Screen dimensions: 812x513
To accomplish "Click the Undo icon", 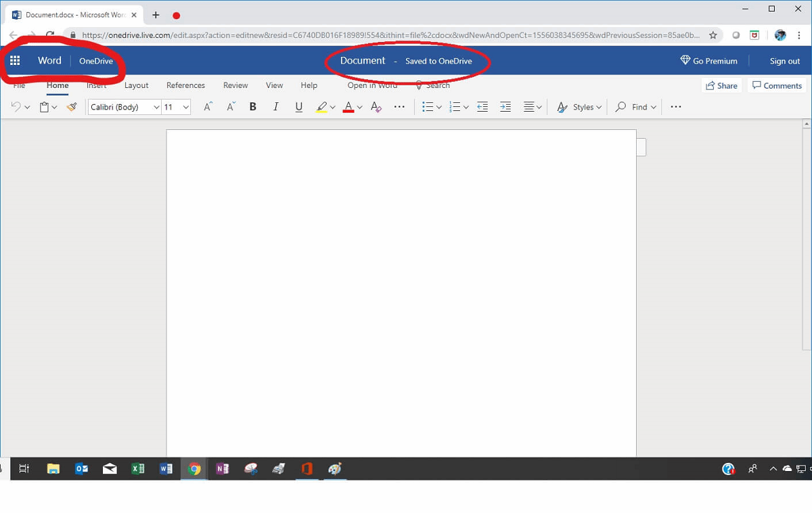I will pos(16,106).
